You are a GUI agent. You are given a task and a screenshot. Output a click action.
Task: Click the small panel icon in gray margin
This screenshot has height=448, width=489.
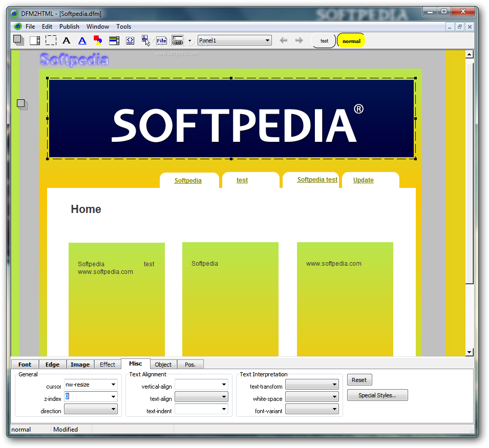pos(22,104)
